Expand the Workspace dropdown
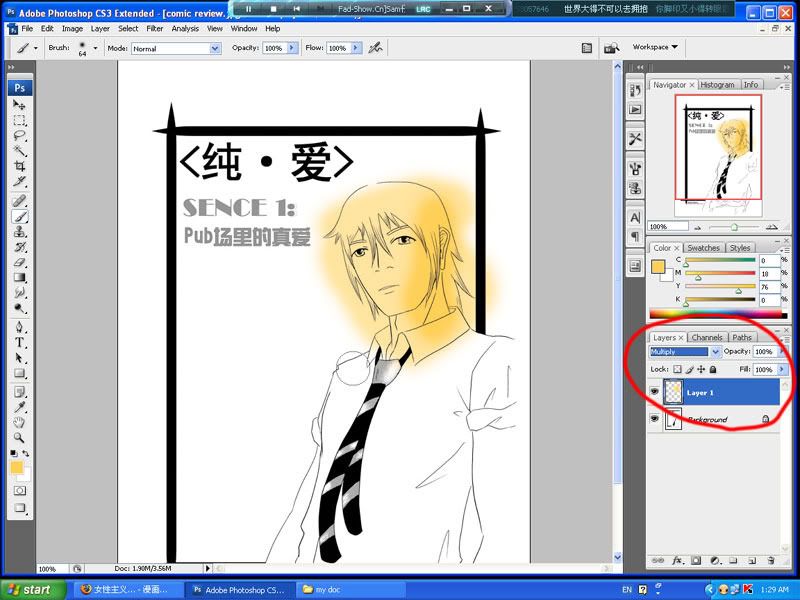 655,47
